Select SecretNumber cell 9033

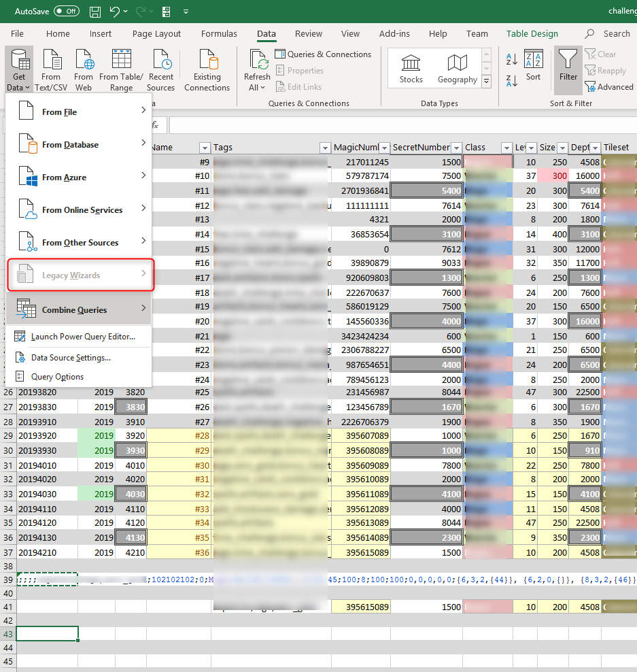point(427,263)
